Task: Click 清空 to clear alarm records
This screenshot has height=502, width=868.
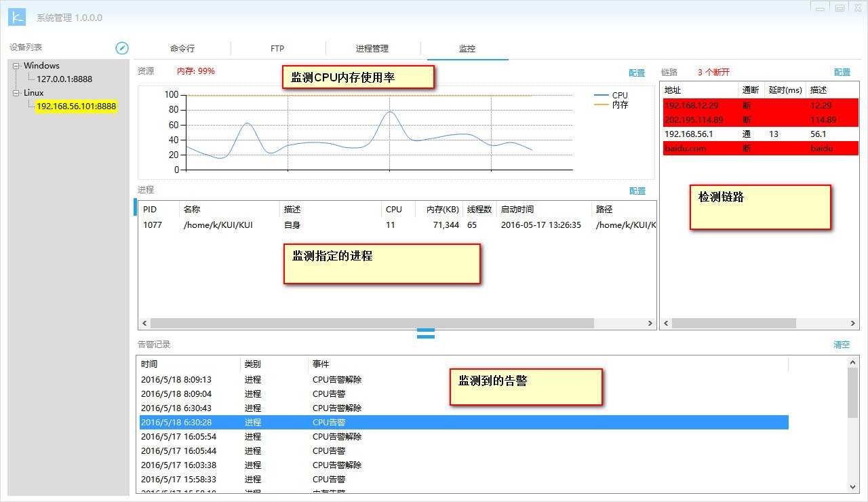Action: [x=842, y=345]
